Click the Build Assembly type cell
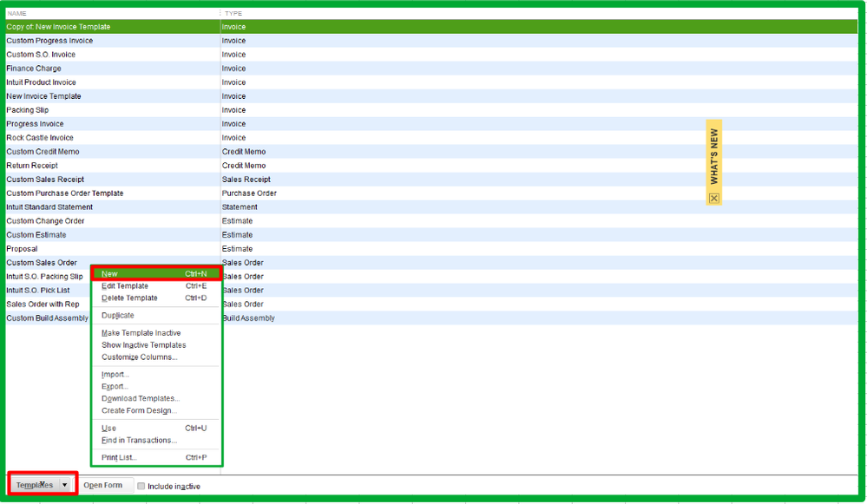This screenshot has height=504, width=867. coord(249,318)
